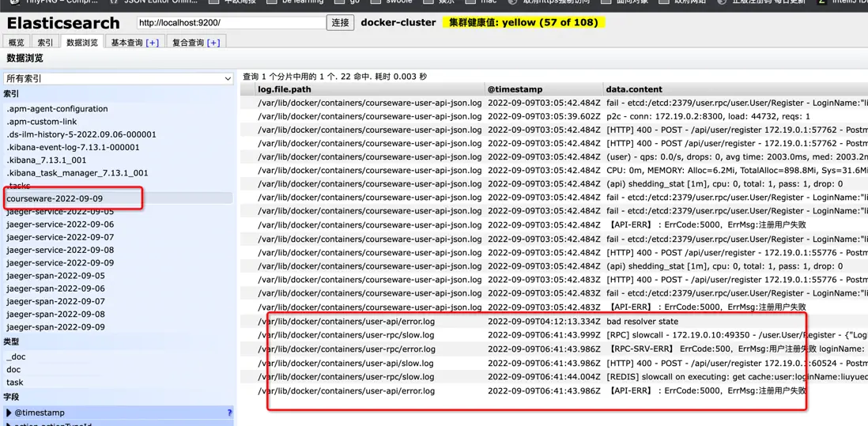
Task: Open the bad resolver state row
Action: point(553,322)
